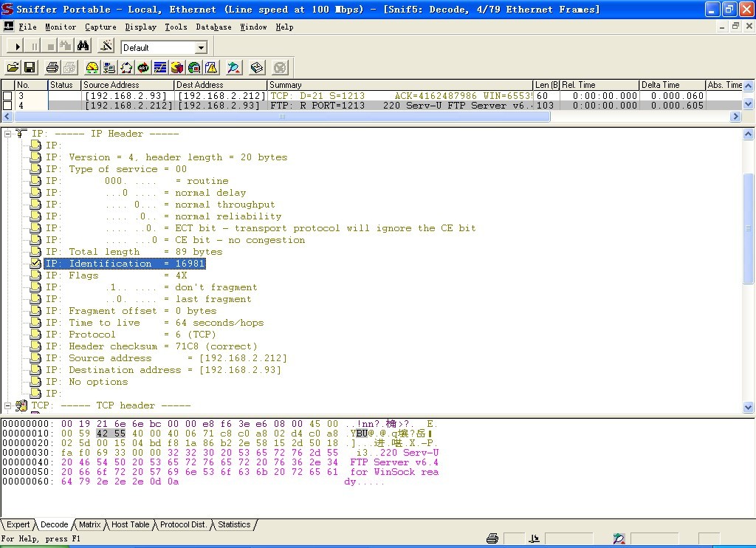Open the Monitor menu
This screenshot has height=548, width=756.
(61, 27)
